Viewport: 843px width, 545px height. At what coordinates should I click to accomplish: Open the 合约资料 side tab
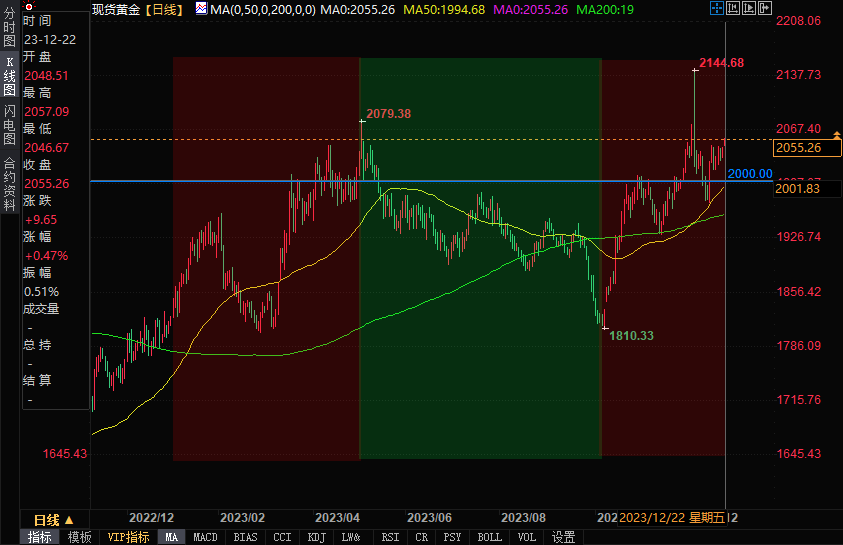point(9,177)
